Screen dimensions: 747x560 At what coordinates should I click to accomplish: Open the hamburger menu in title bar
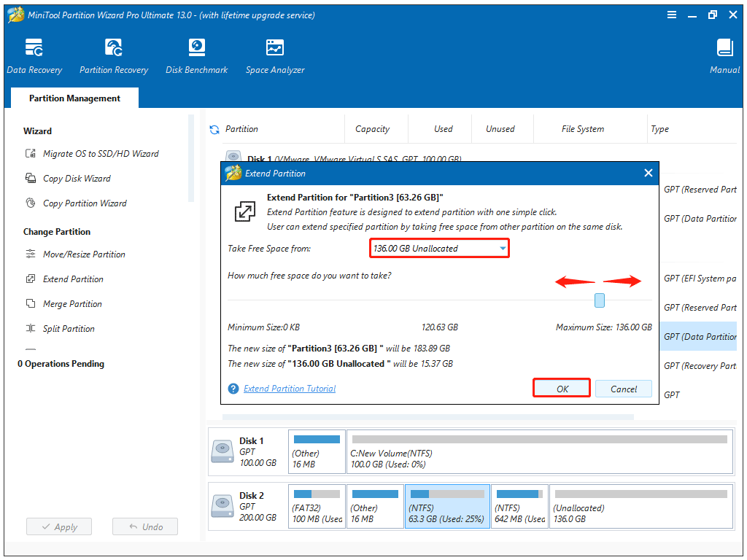671,15
